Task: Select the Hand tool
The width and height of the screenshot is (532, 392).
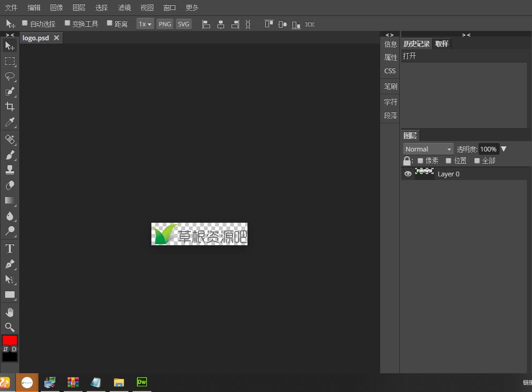Action: [10, 312]
